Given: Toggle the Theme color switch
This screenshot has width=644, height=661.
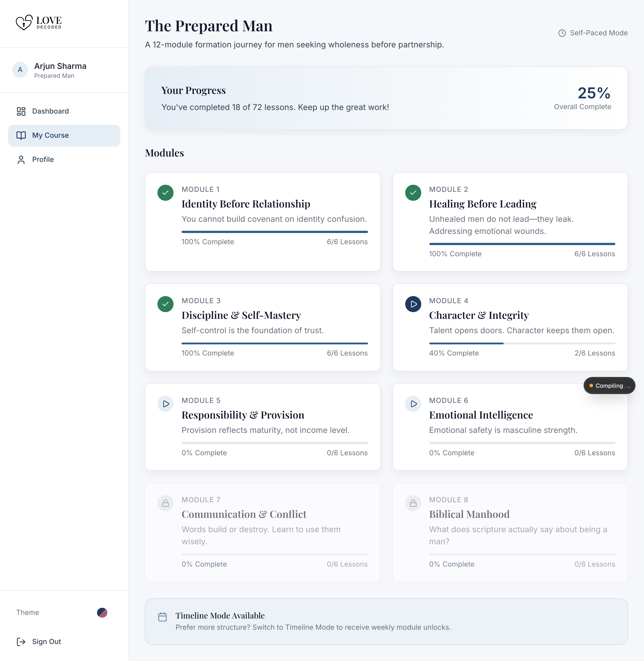Looking at the screenshot, I should pyautogui.click(x=102, y=613).
